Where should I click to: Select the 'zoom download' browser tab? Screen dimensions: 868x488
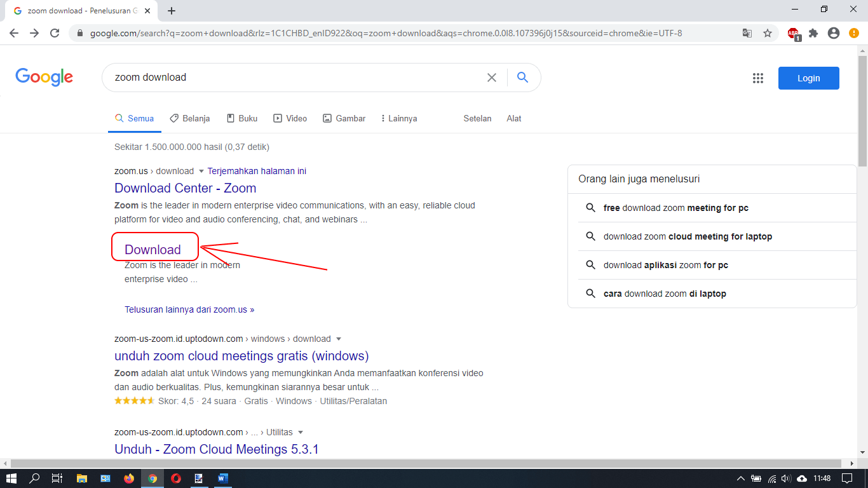(81, 11)
